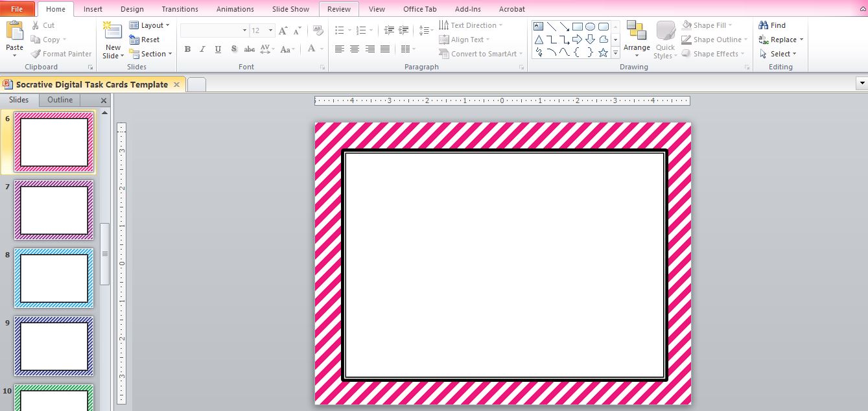Click the New Slide icon
Viewport: 868px width, 411px height.
coord(113,31)
